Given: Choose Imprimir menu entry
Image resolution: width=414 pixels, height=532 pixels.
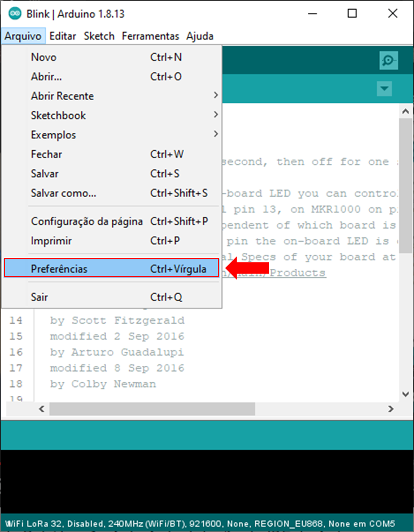Looking at the screenshot, I should pos(111,241).
